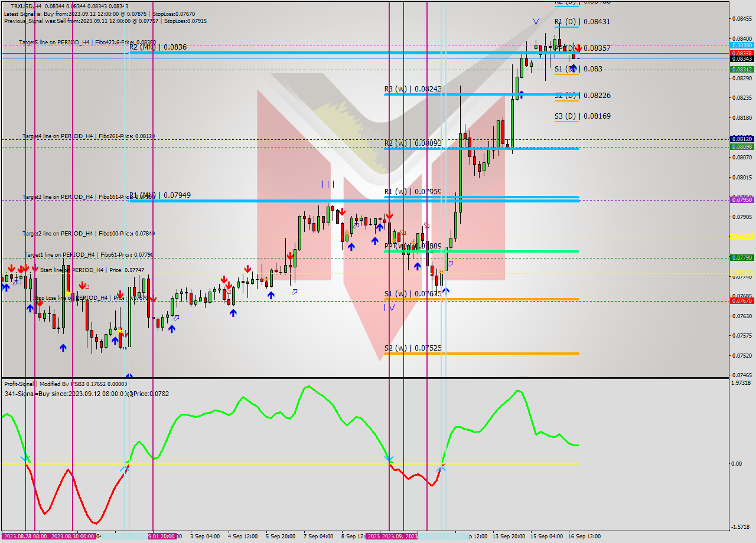The image size is (756, 543).
Task: Click the green 0.08098 price tag
Action: [742, 146]
